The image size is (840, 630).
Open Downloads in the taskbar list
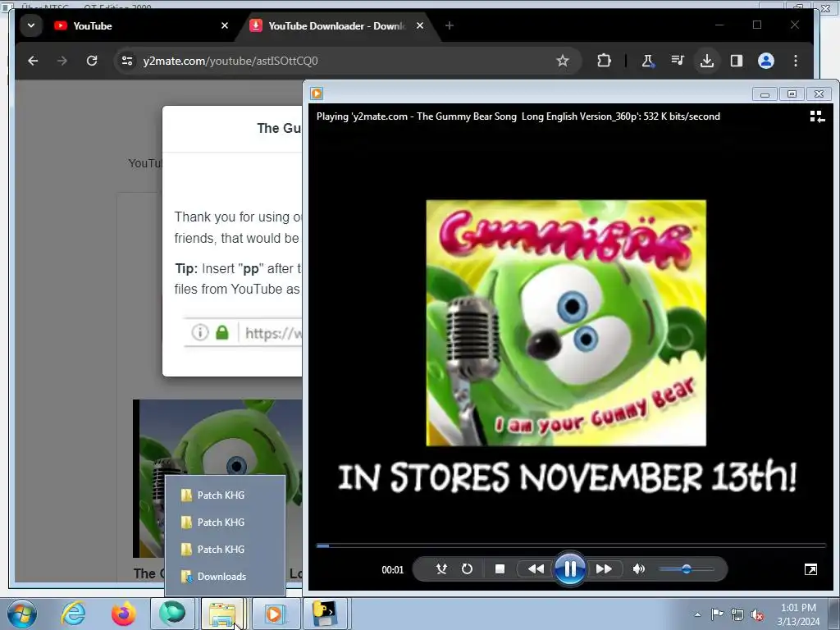pos(225,577)
